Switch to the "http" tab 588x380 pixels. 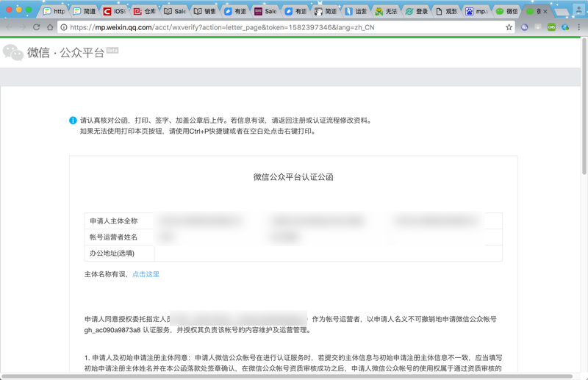54,12
